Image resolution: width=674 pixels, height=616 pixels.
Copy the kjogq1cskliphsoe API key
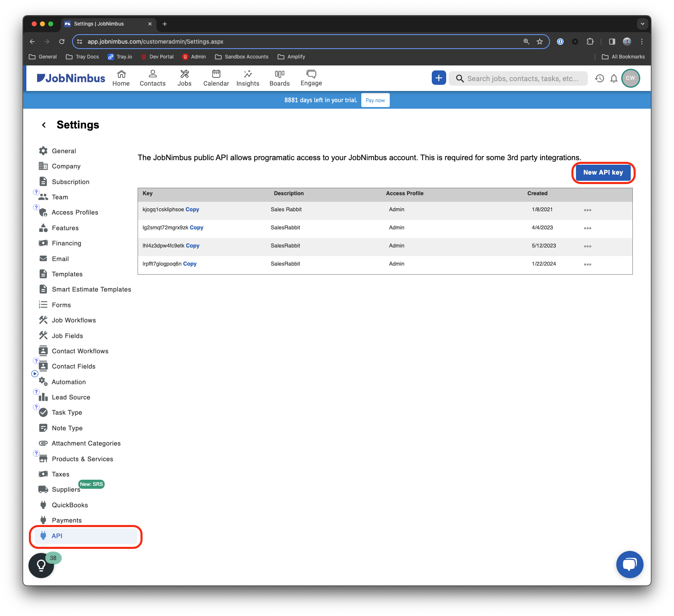tap(192, 210)
